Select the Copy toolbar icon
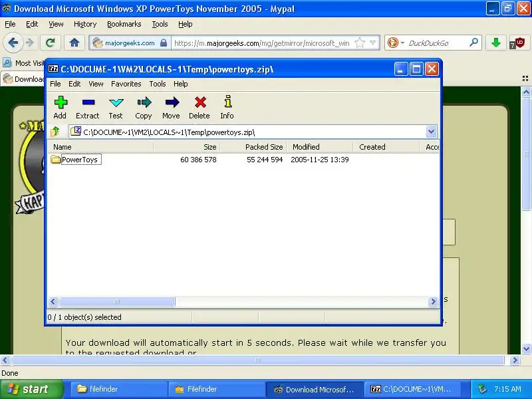The width and height of the screenshot is (532, 399). [144, 107]
